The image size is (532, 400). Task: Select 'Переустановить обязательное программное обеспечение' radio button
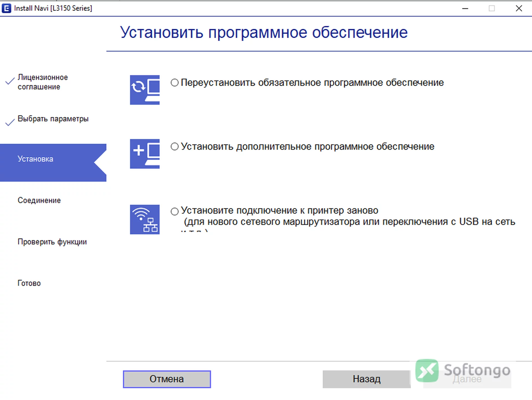pyautogui.click(x=175, y=83)
